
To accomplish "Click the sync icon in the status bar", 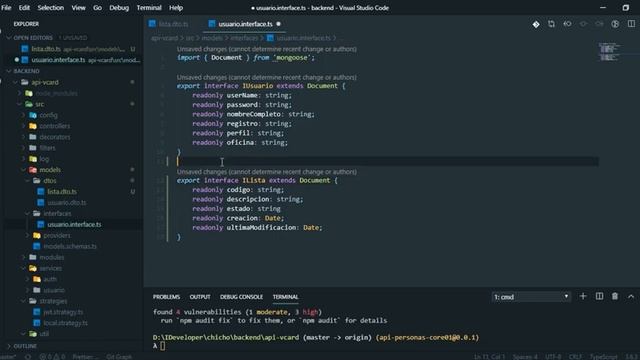I will click(28, 356).
